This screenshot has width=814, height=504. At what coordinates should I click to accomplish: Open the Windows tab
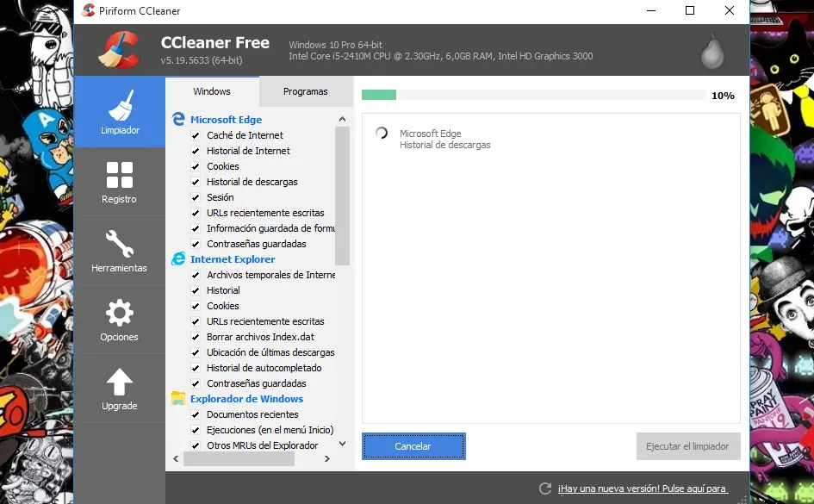tap(212, 90)
